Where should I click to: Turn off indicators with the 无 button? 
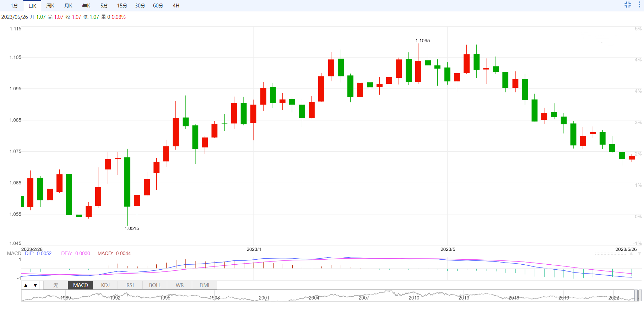pyautogui.click(x=56, y=285)
